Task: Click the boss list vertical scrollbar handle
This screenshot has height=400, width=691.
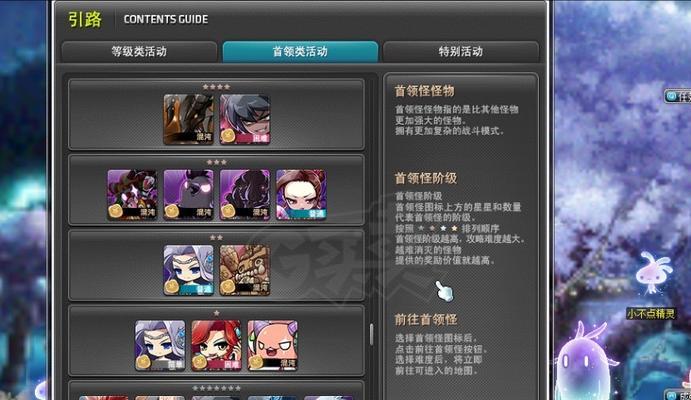Action: pos(372,334)
